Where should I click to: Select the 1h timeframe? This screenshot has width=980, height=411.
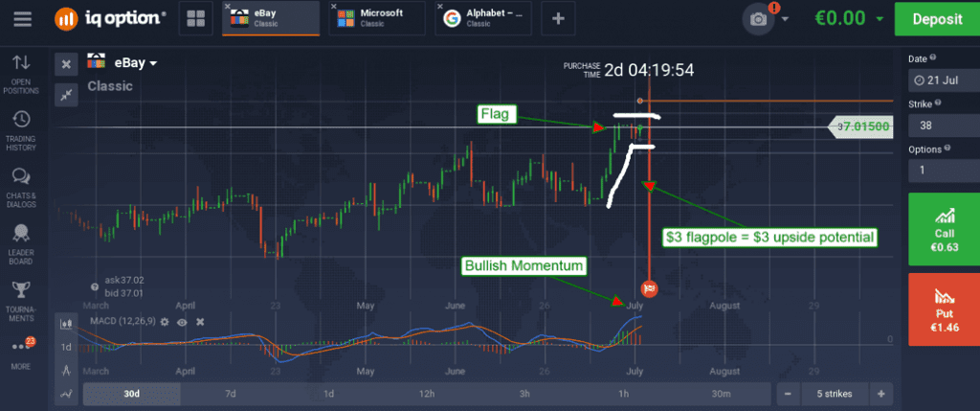(x=623, y=394)
